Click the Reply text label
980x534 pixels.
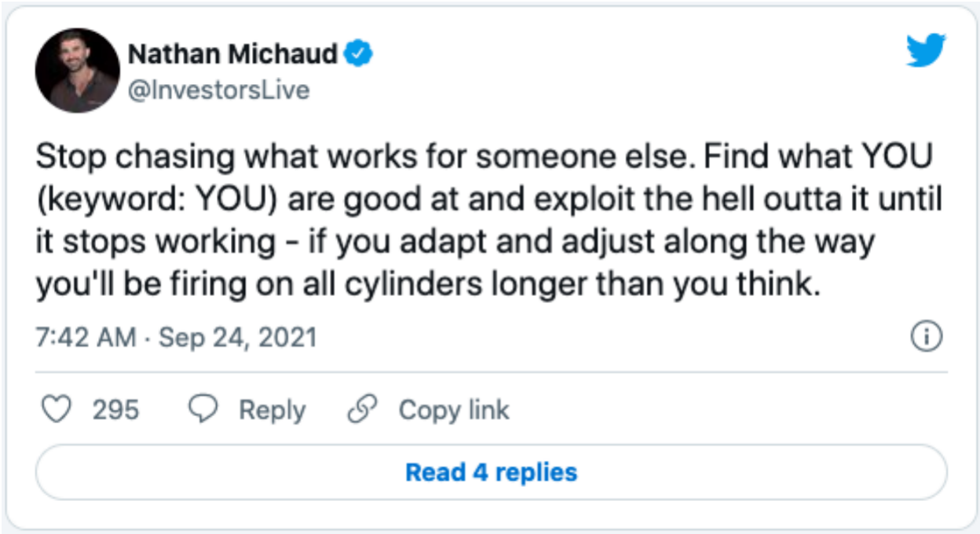(x=272, y=410)
